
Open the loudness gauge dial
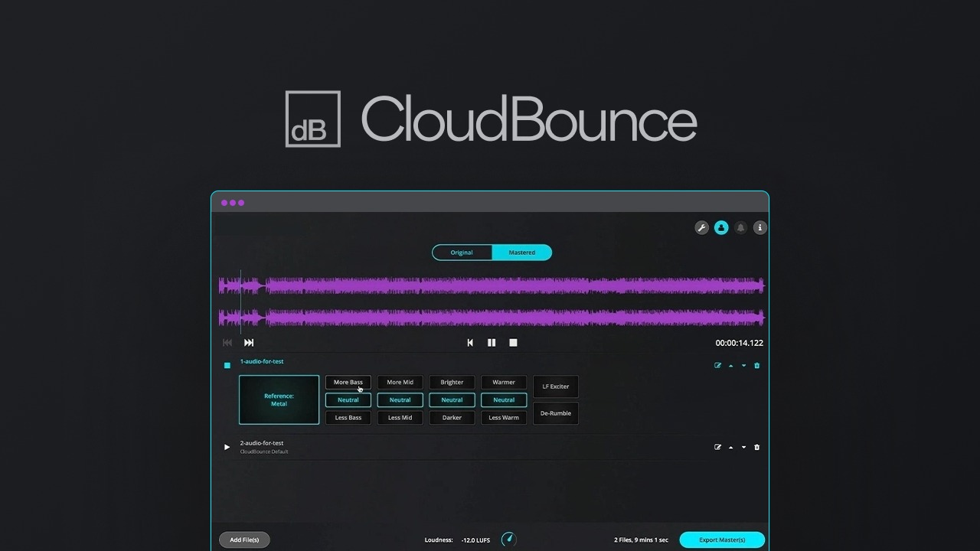[x=508, y=540]
